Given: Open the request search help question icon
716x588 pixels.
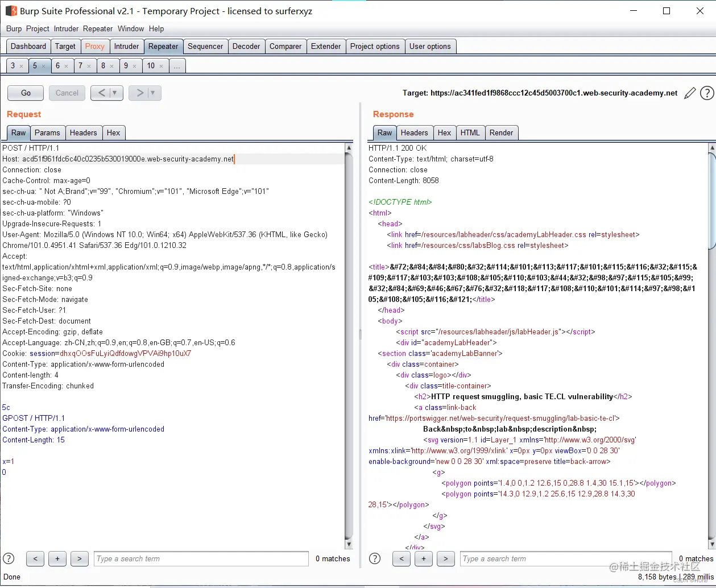Looking at the screenshot, I should click(9, 558).
